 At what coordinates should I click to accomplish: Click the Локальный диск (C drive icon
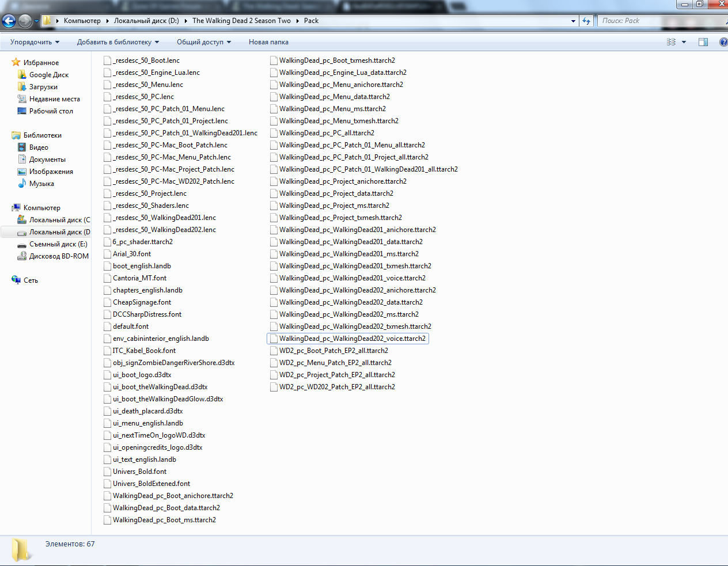[22, 219]
